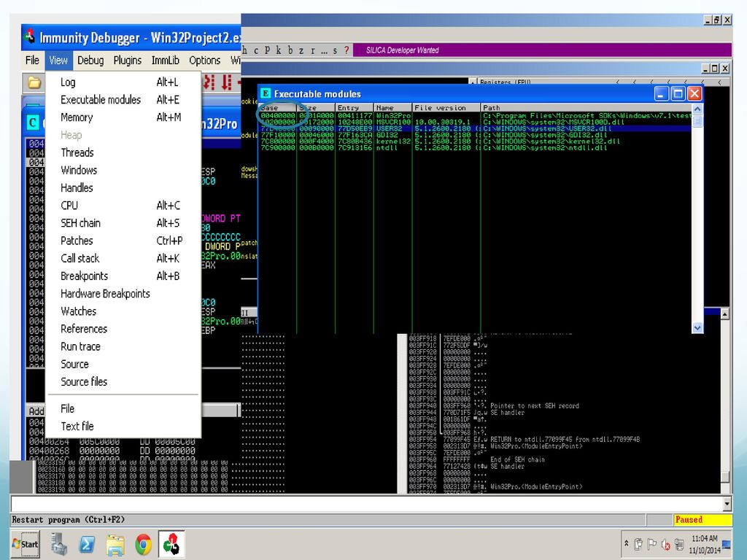This screenshot has width=747, height=560.
Task: Click the 'z' toolbar button
Action: click(301, 50)
